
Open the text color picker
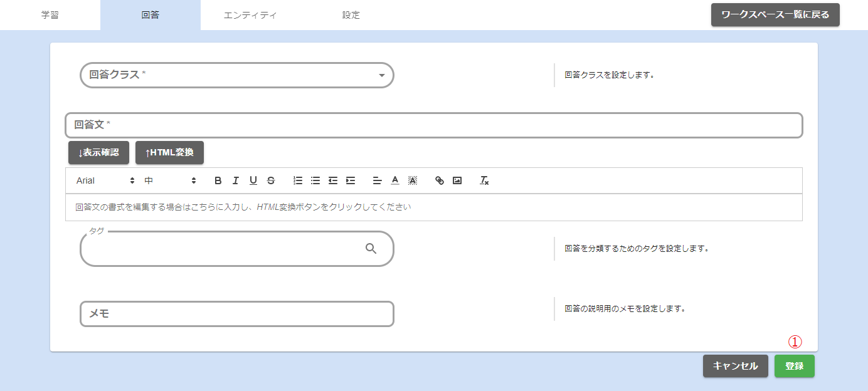click(394, 180)
